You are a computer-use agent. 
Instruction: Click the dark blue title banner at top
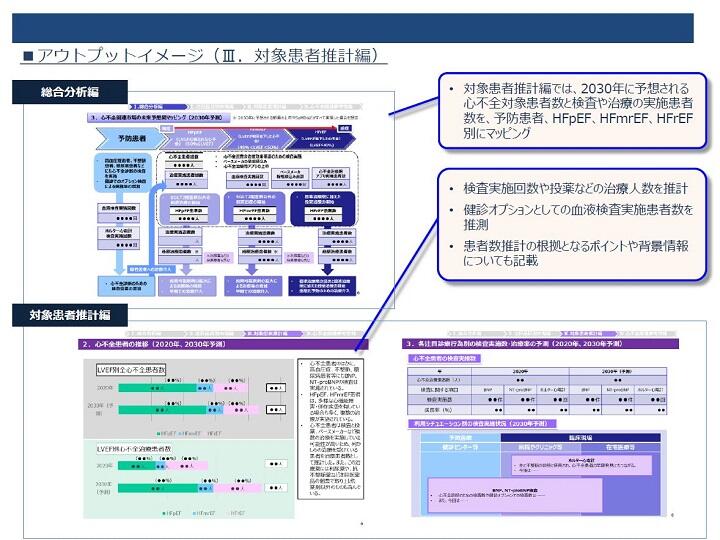(x=353, y=28)
